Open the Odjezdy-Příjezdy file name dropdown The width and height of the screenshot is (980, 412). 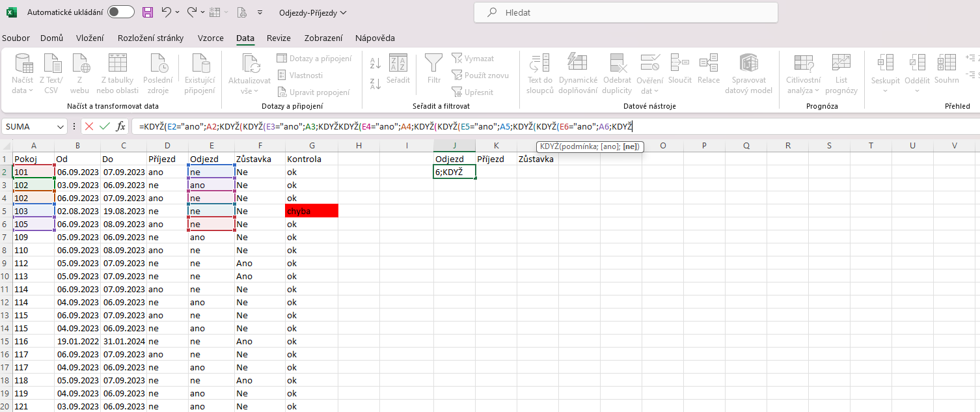312,12
